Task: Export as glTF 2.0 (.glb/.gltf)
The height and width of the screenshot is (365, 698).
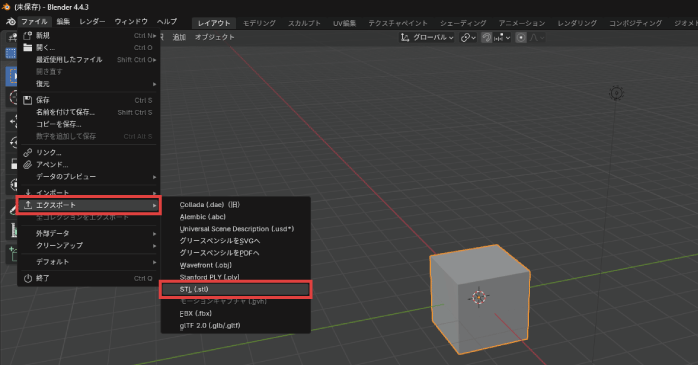Action: [235, 325]
